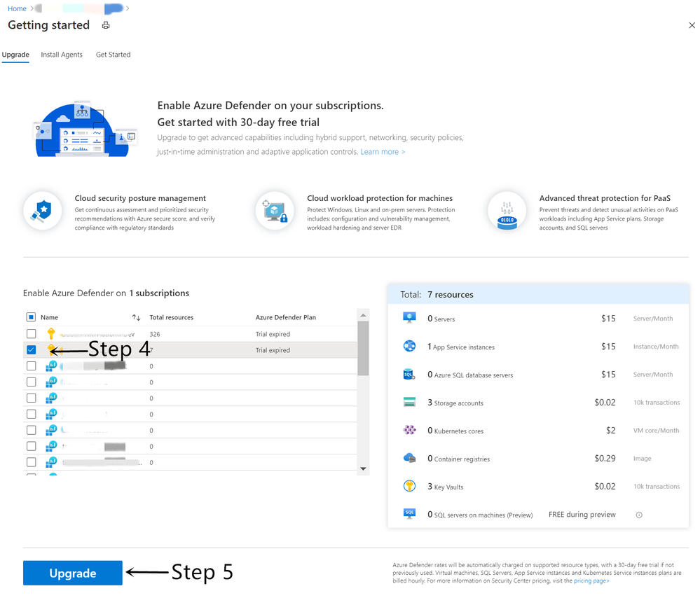Click the Enable Azure Defender cloud illustration

(85, 130)
